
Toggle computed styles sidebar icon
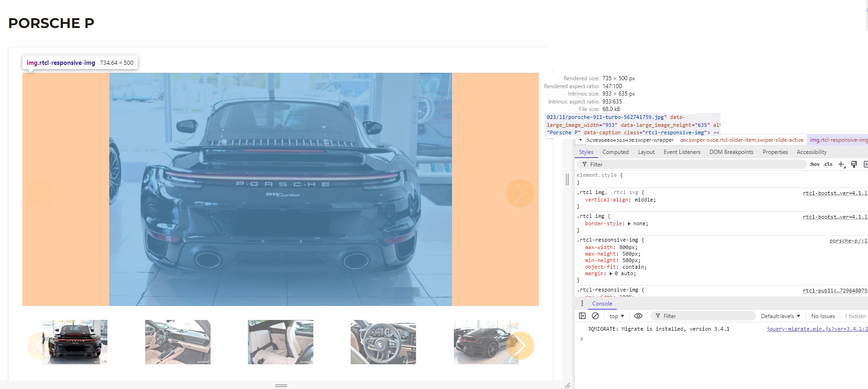coord(866,164)
